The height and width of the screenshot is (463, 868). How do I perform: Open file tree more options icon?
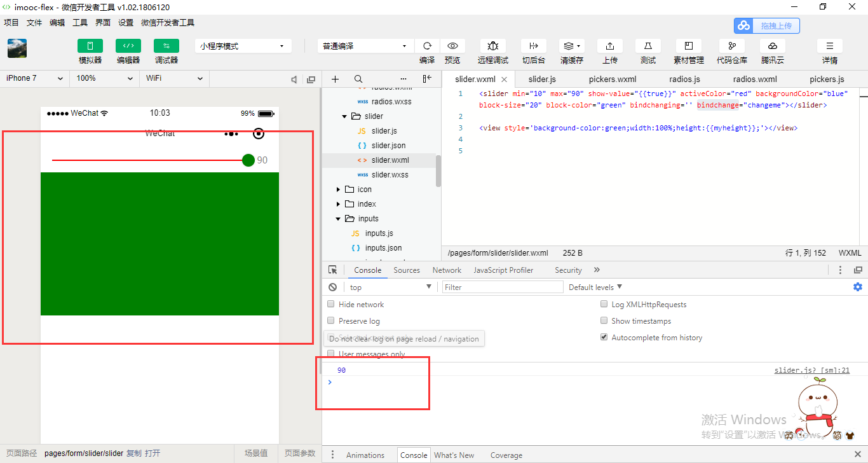click(403, 79)
